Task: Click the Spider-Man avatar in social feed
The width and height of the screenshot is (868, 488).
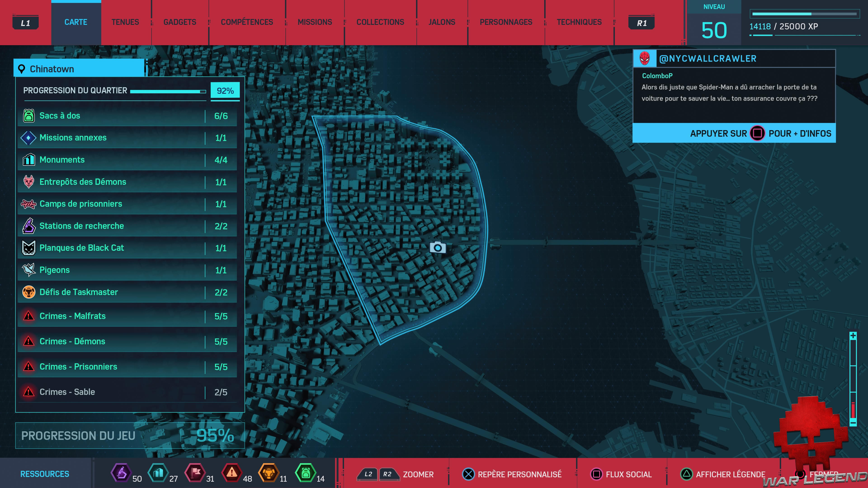Action: tap(644, 59)
